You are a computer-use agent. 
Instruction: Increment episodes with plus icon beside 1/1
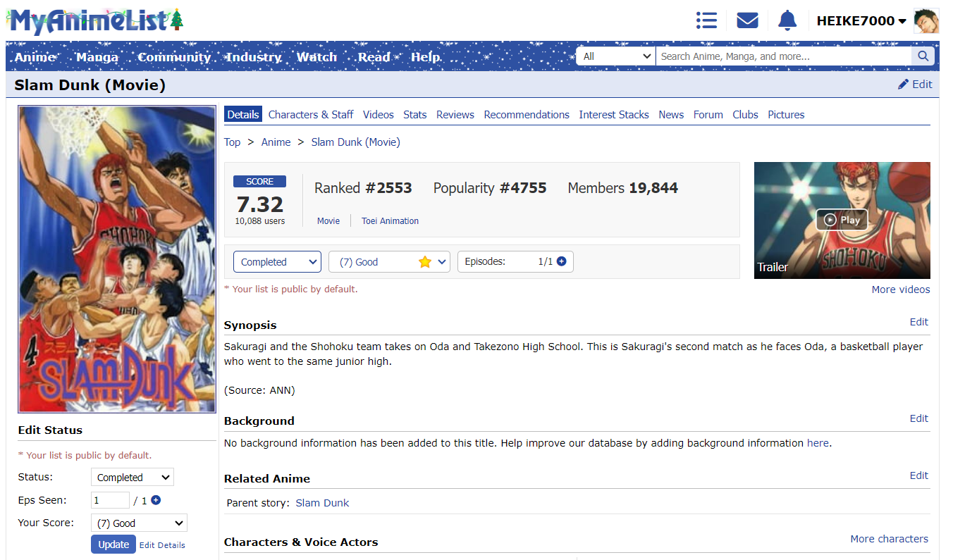click(x=562, y=261)
